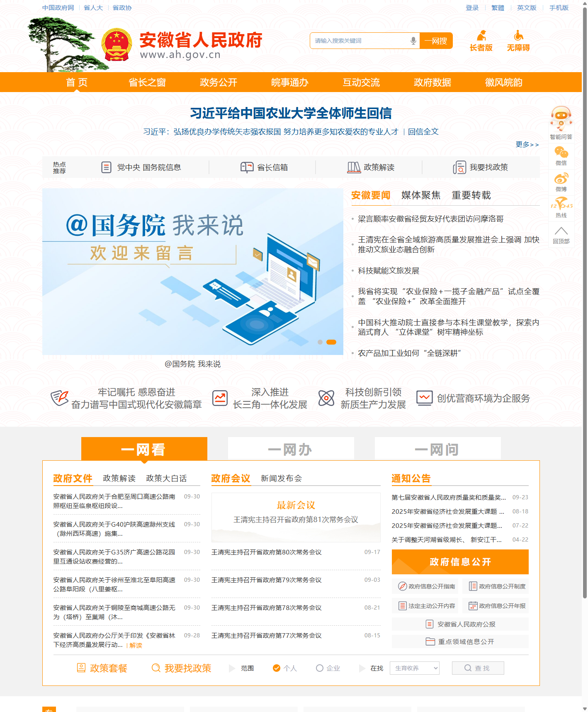The width and height of the screenshot is (588, 712).
Task: Click the 回顶部 back-to-top arrow
Action: 561,231
